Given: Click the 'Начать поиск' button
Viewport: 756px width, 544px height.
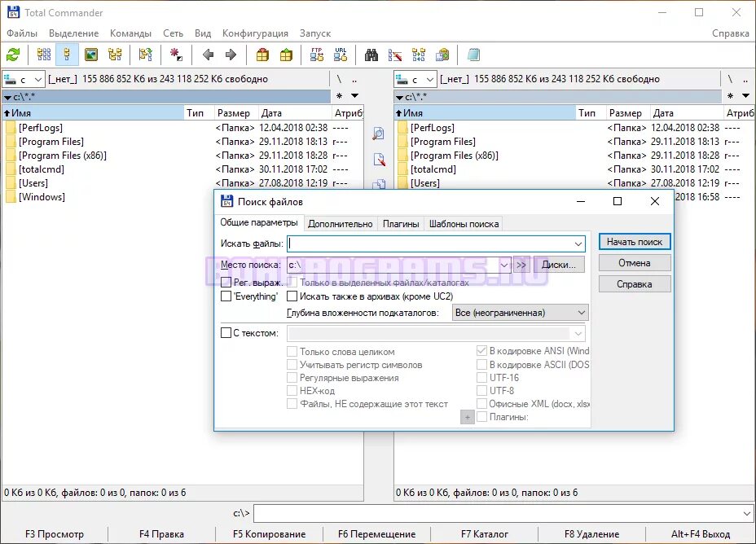Looking at the screenshot, I should point(635,242).
